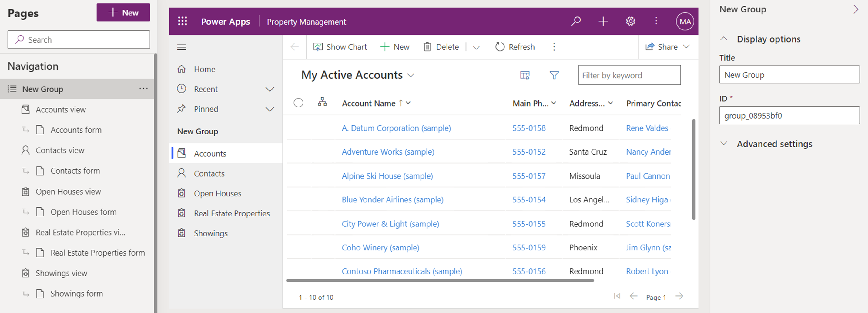Open the My Active Accounts view dropdown
The width and height of the screenshot is (868, 313).
pos(411,75)
